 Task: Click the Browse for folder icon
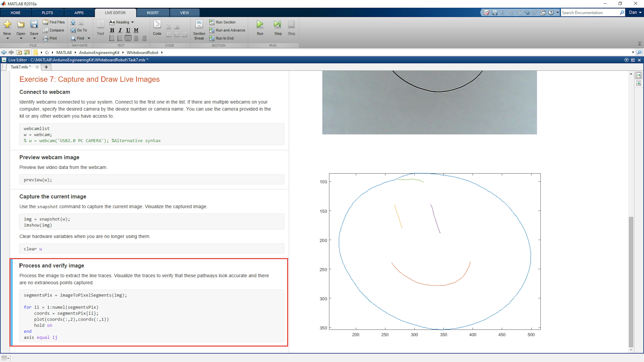[27, 52]
